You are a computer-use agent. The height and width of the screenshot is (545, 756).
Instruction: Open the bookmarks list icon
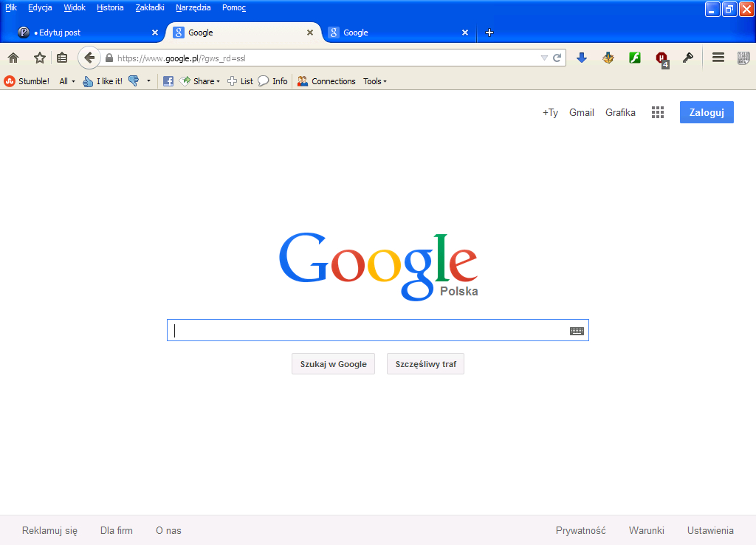click(62, 58)
